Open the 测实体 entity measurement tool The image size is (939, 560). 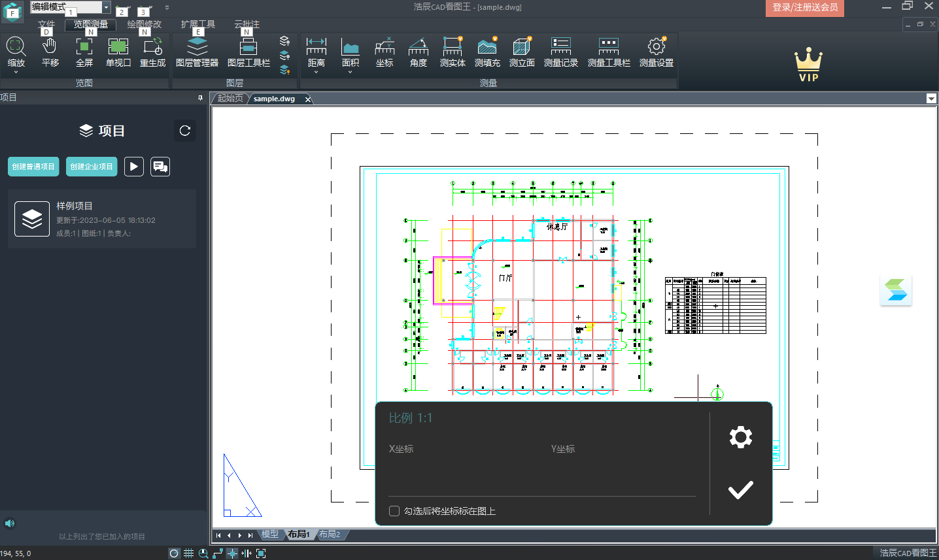click(452, 52)
